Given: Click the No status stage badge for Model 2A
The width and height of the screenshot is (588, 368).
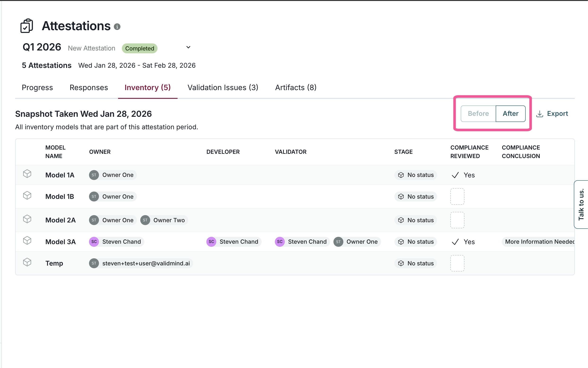Looking at the screenshot, I should (x=416, y=220).
